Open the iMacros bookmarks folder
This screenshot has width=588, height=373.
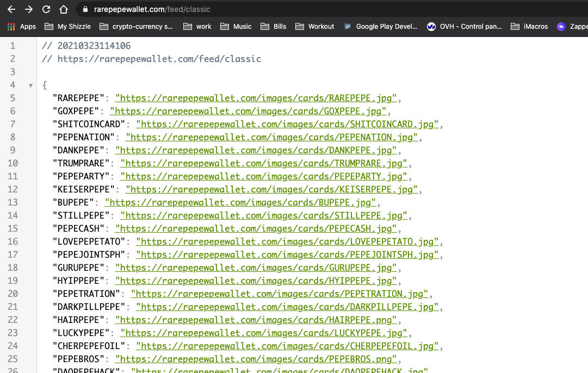529,27
